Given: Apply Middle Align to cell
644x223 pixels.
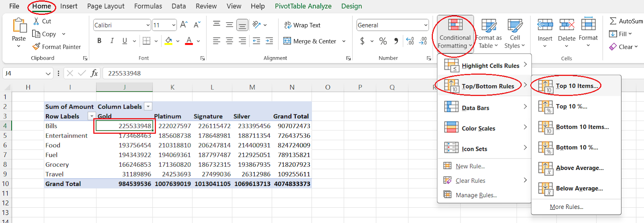Looking at the screenshot, I should point(229,25).
